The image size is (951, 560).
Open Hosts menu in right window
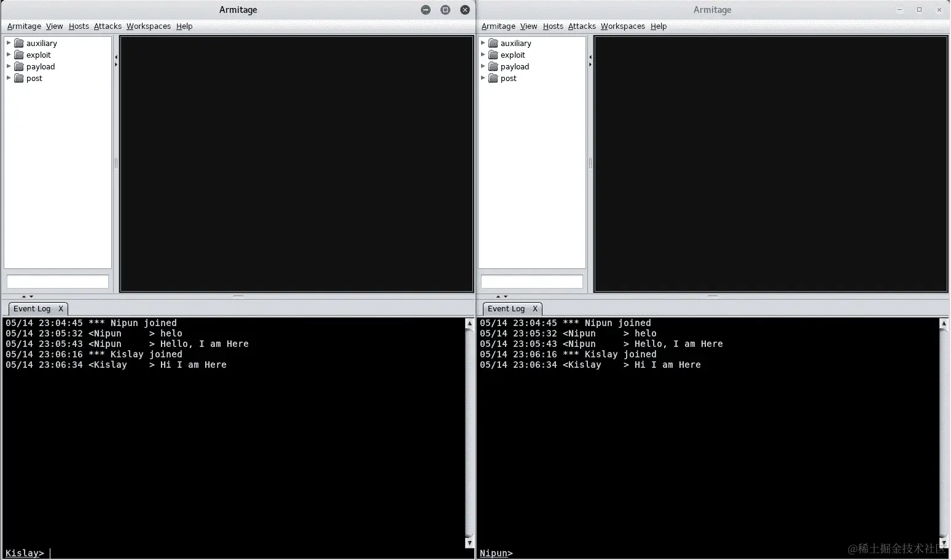(553, 26)
